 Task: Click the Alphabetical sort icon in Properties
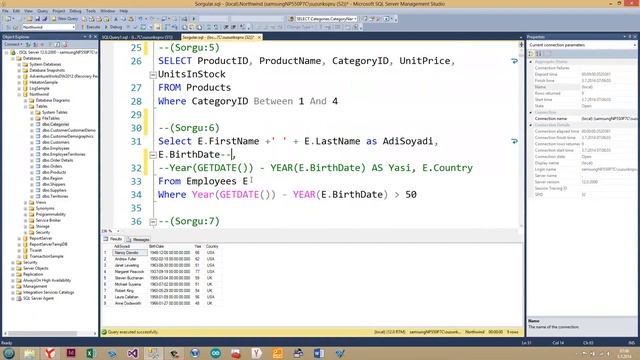pyautogui.click(x=539, y=53)
